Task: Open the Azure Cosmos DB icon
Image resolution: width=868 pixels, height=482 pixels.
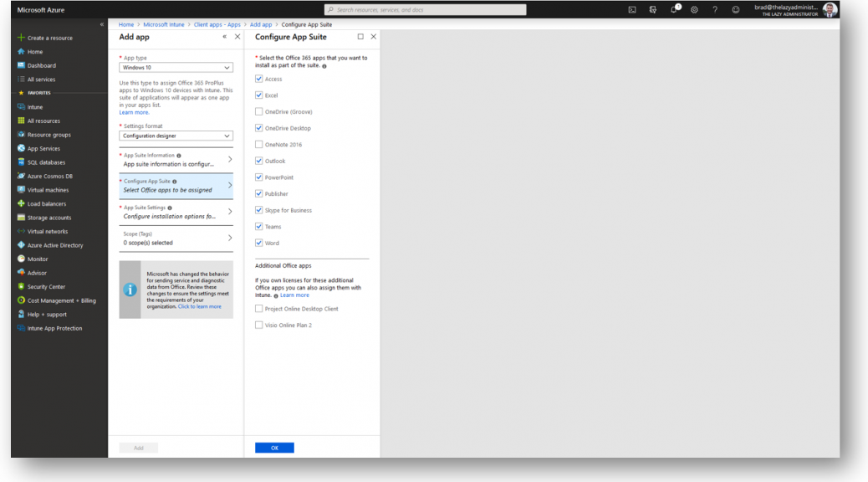Action: [x=21, y=177]
